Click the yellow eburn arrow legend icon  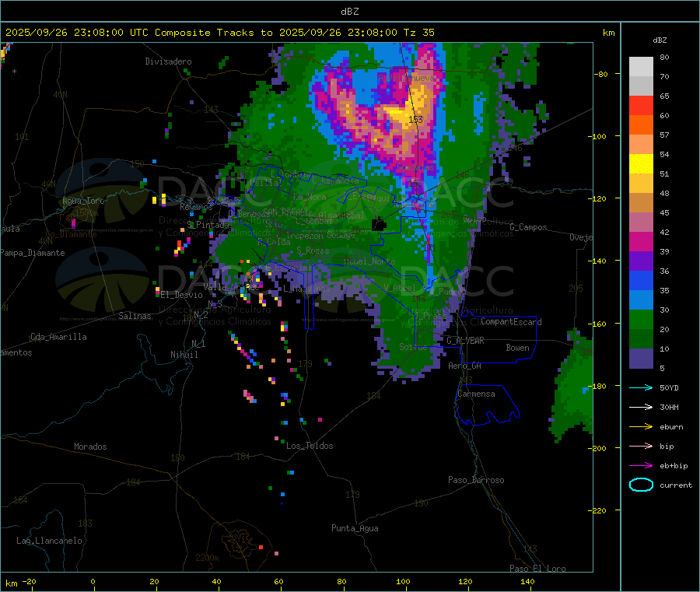click(x=641, y=427)
